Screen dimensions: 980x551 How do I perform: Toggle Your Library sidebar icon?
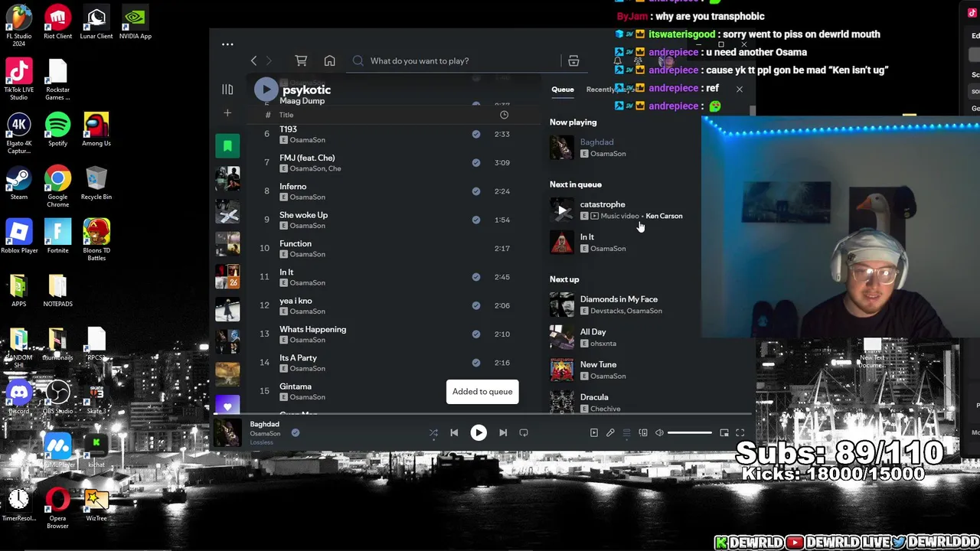(x=227, y=90)
